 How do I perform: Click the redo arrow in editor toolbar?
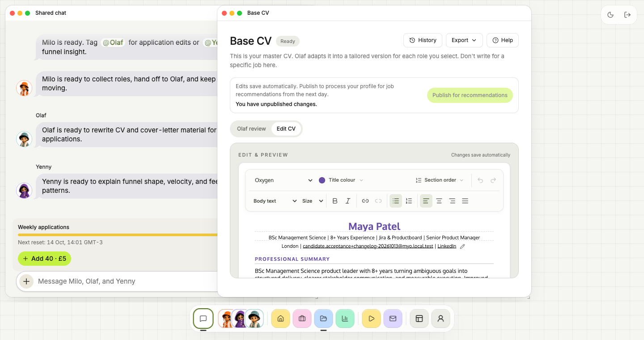pyautogui.click(x=493, y=180)
